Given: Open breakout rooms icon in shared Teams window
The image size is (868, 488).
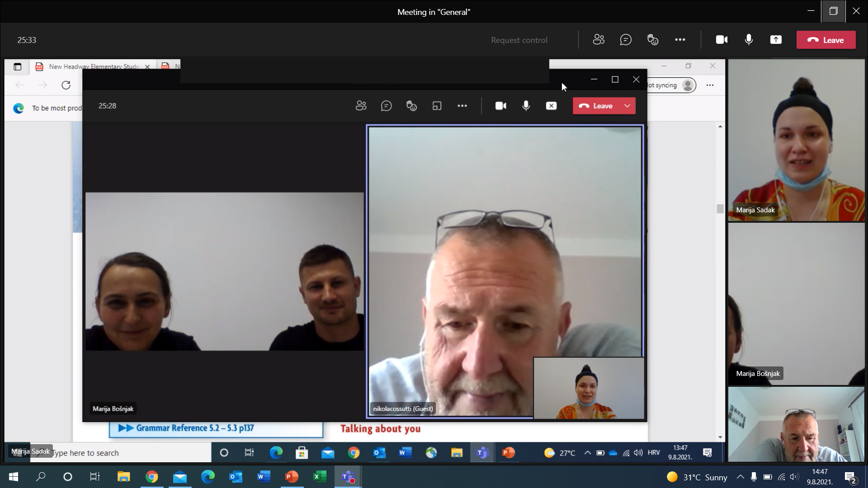Looking at the screenshot, I should [437, 106].
